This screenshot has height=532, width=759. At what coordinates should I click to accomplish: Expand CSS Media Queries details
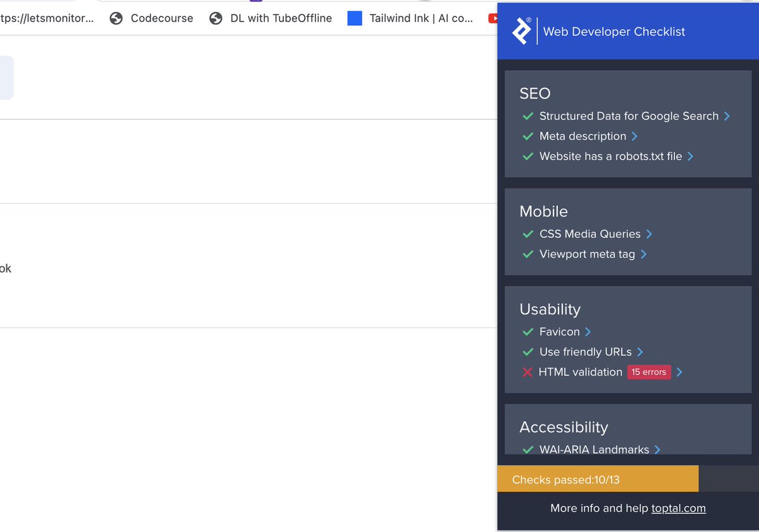pyautogui.click(x=650, y=234)
